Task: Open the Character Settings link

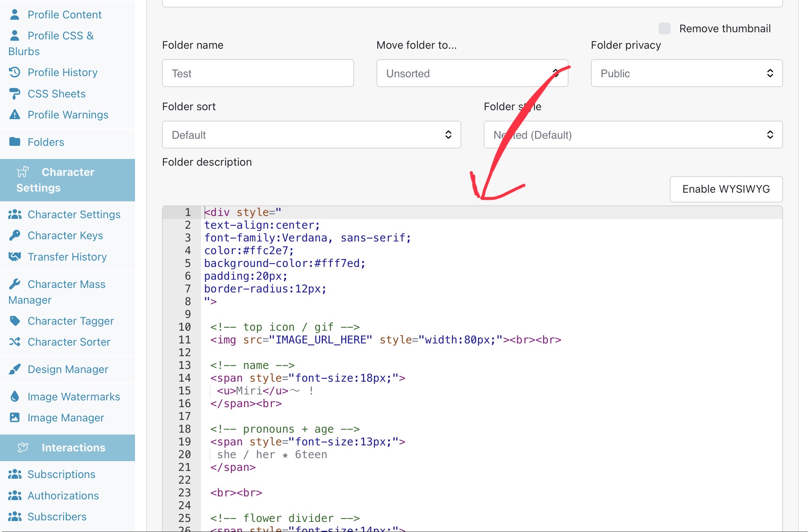Action: pyautogui.click(x=74, y=214)
